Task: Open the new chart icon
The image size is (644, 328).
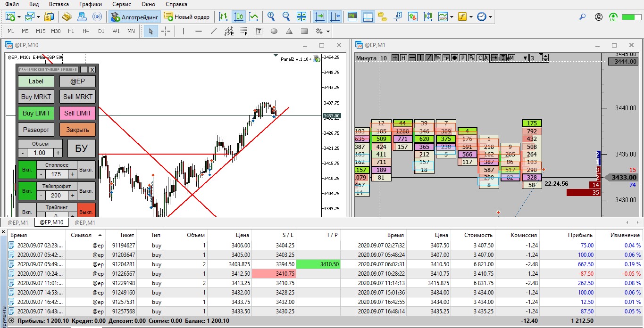Action: [10, 16]
